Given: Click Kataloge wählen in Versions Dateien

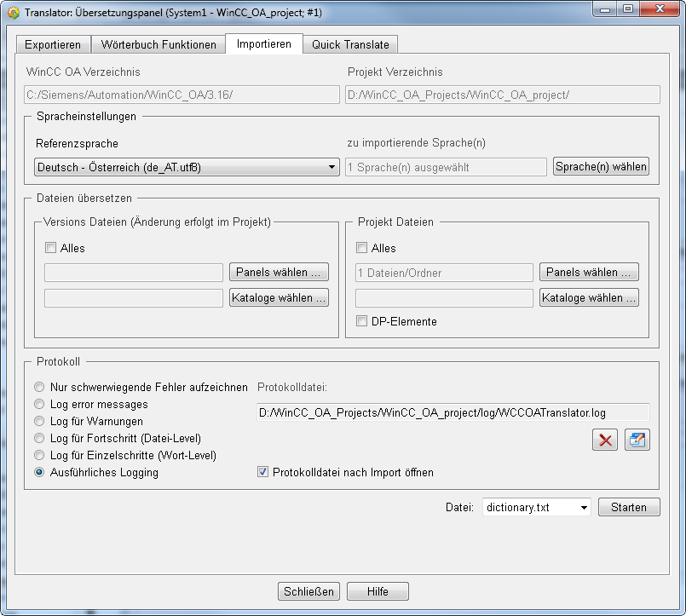Looking at the screenshot, I should pyautogui.click(x=280, y=298).
